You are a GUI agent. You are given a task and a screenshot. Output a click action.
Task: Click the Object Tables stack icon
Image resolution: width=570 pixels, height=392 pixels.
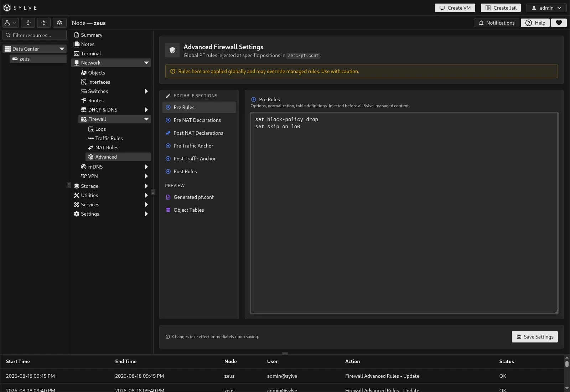tap(168, 210)
